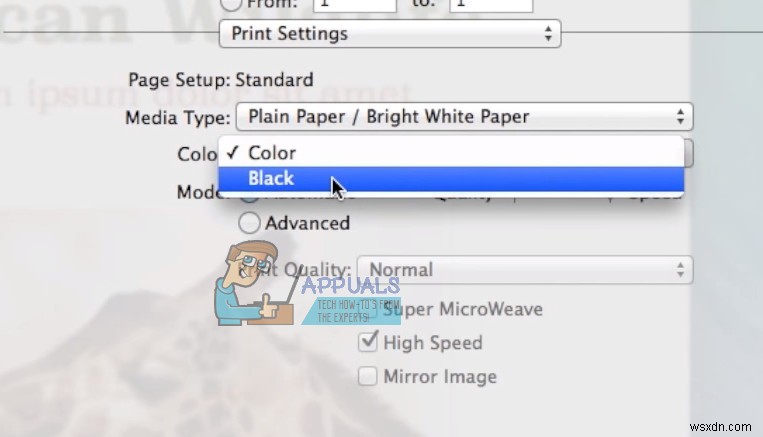Select Black from the color menu
The height and width of the screenshot is (437, 763).
(271, 179)
